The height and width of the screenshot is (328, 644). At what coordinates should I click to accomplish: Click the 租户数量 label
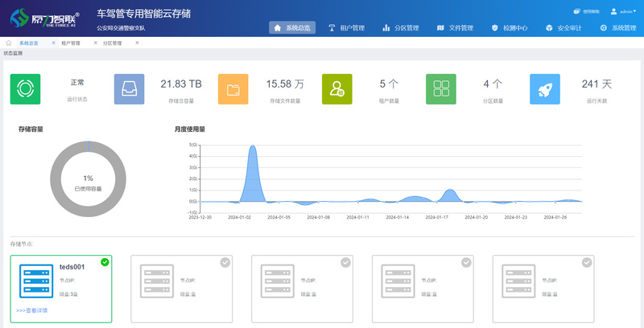tap(389, 100)
